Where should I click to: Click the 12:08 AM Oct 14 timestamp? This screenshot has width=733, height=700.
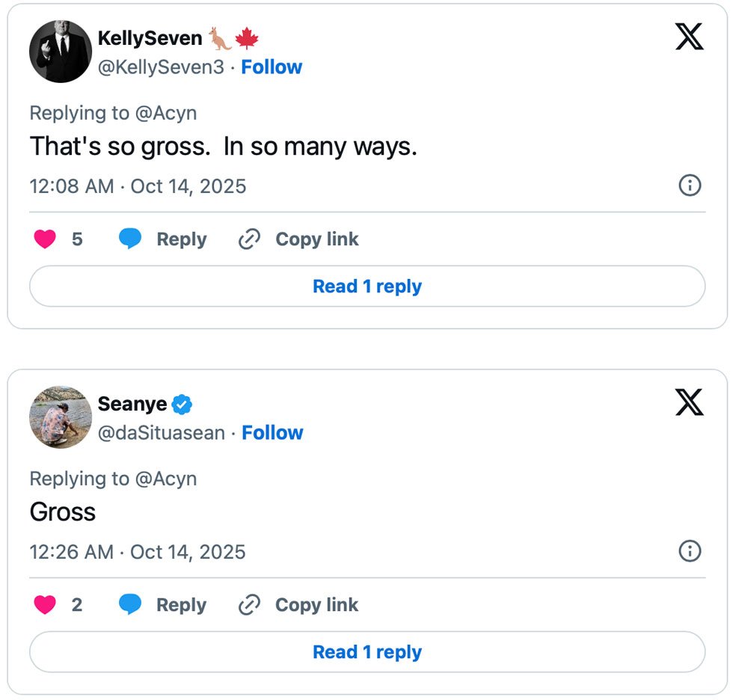[x=138, y=186]
